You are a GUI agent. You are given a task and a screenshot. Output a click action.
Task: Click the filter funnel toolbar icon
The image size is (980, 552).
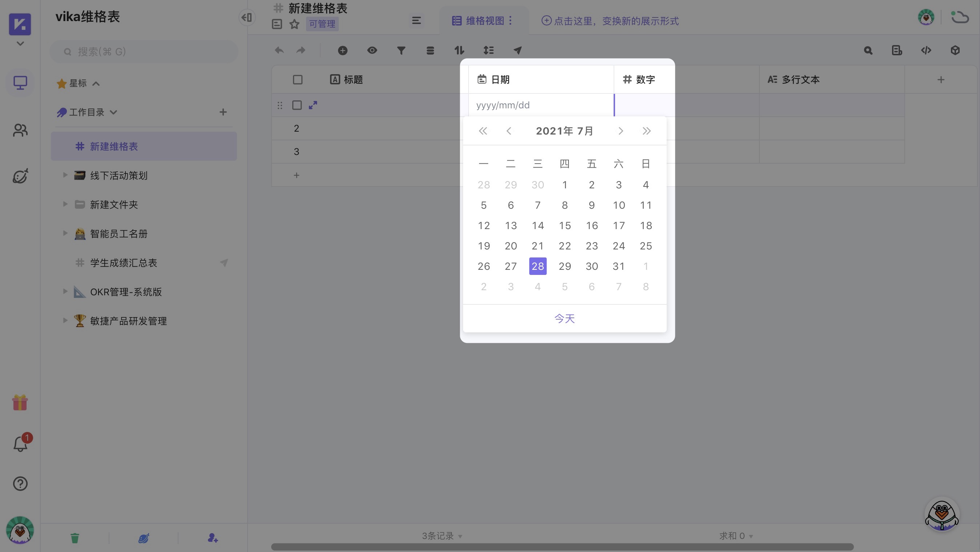point(401,50)
